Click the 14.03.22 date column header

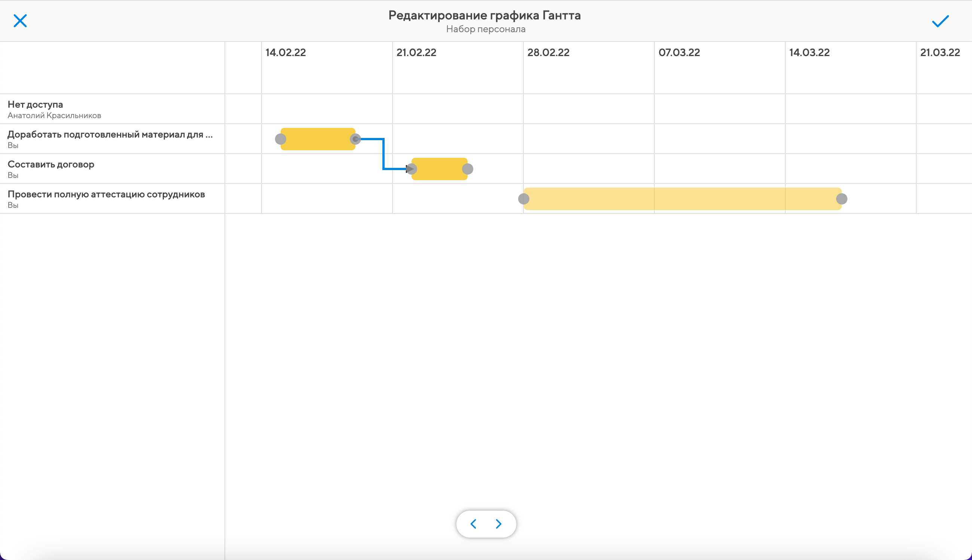pos(809,53)
